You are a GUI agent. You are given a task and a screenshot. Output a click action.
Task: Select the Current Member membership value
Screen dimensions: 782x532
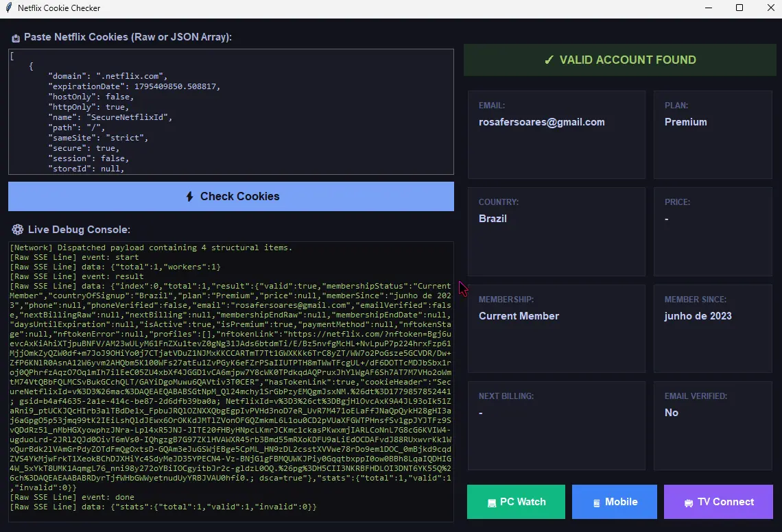519,316
